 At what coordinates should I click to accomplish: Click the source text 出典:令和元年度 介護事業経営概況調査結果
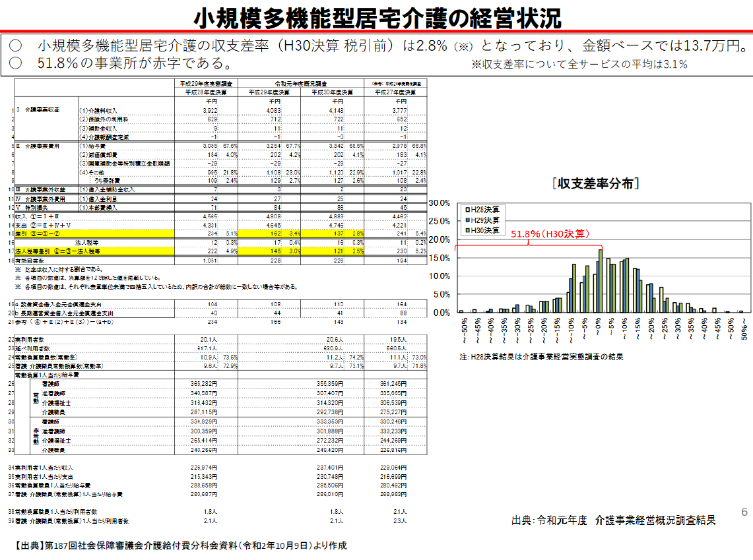(613, 520)
